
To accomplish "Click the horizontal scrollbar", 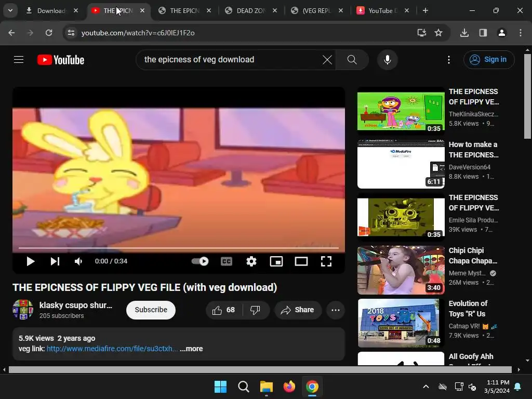I will 260,369.
